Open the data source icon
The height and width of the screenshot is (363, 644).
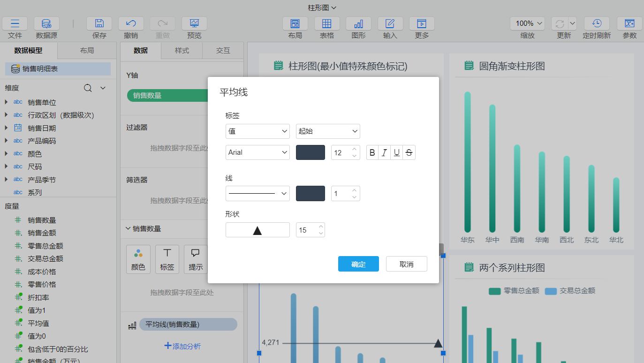[x=46, y=24]
